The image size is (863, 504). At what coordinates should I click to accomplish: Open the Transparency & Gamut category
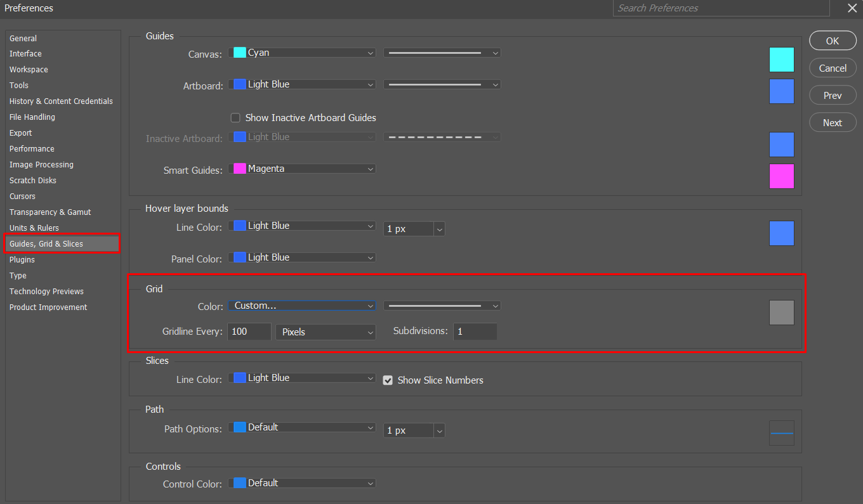[x=50, y=212]
